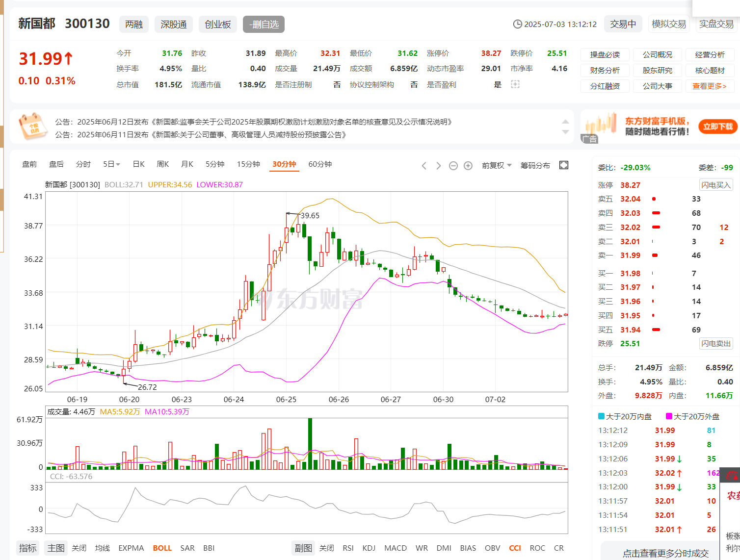Select 均线 main chart indicator
The width and height of the screenshot is (740, 560).
pos(103,548)
